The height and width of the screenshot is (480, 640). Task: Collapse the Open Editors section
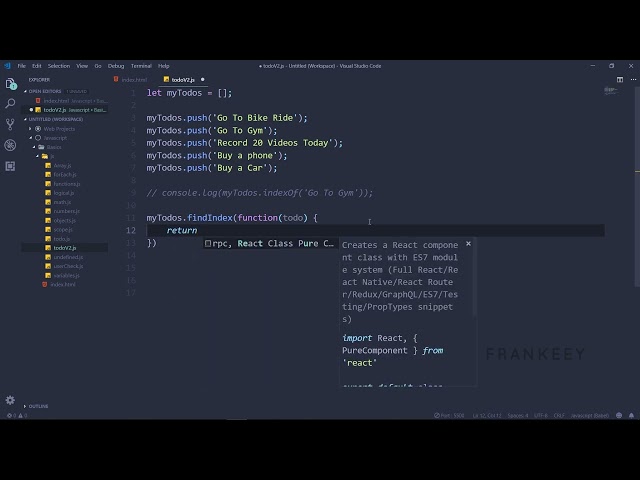25,91
